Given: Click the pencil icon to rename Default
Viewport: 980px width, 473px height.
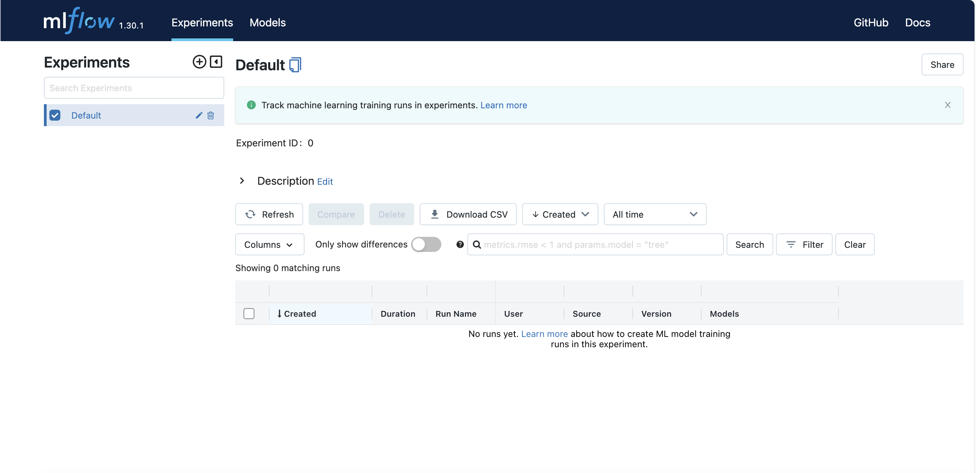Looking at the screenshot, I should click(199, 115).
